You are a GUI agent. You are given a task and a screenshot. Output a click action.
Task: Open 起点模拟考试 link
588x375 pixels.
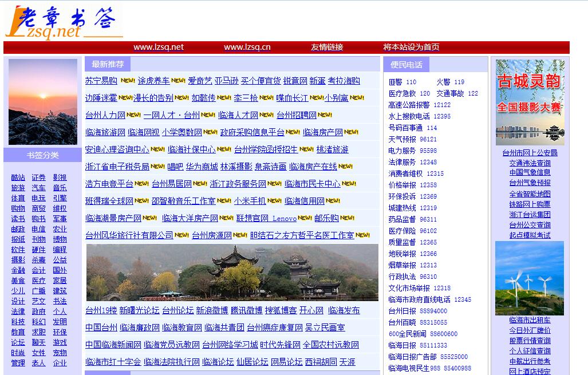530,235
